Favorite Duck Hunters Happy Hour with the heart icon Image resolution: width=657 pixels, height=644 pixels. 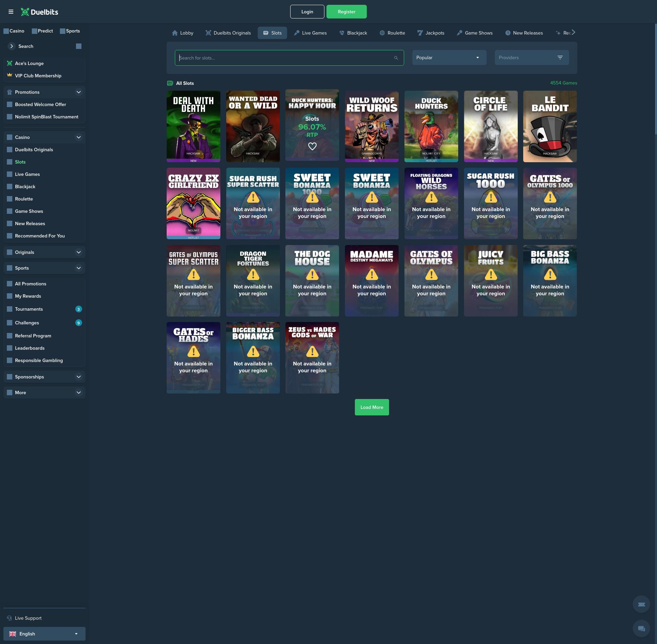point(312,146)
